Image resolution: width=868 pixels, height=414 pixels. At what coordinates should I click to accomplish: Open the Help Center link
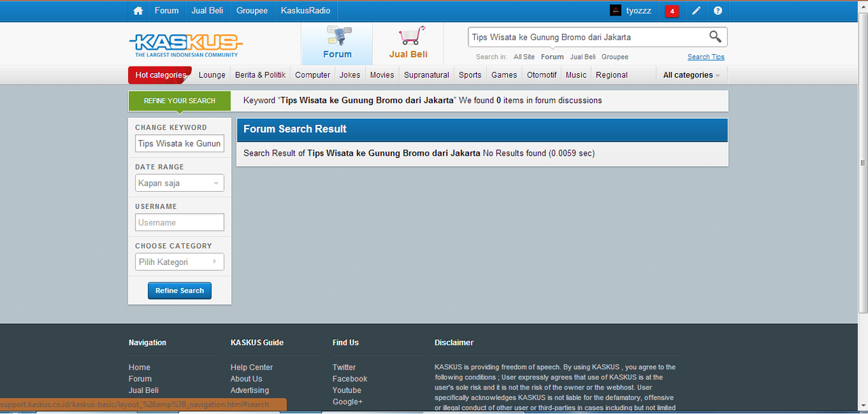click(252, 367)
